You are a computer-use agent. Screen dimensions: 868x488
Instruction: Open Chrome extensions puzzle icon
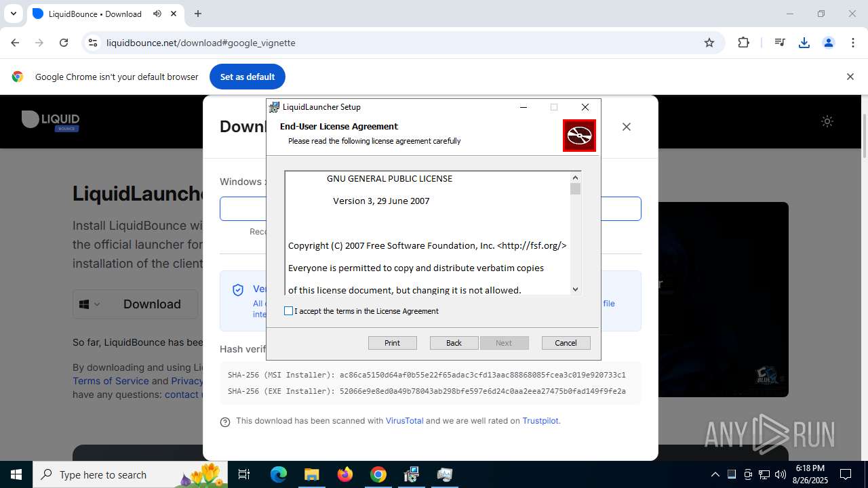pyautogui.click(x=744, y=43)
